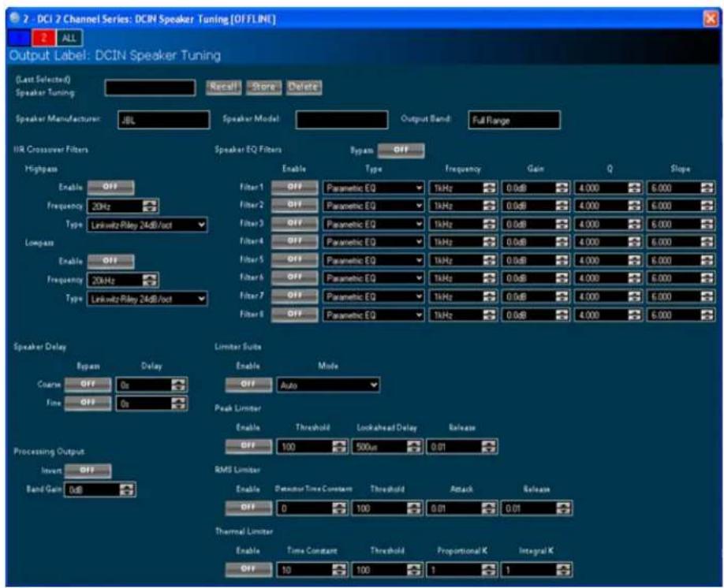The height and width of the screenshot is (588, 724).
Task: Open Filter 6 Type dropdown
Action: 374,278
